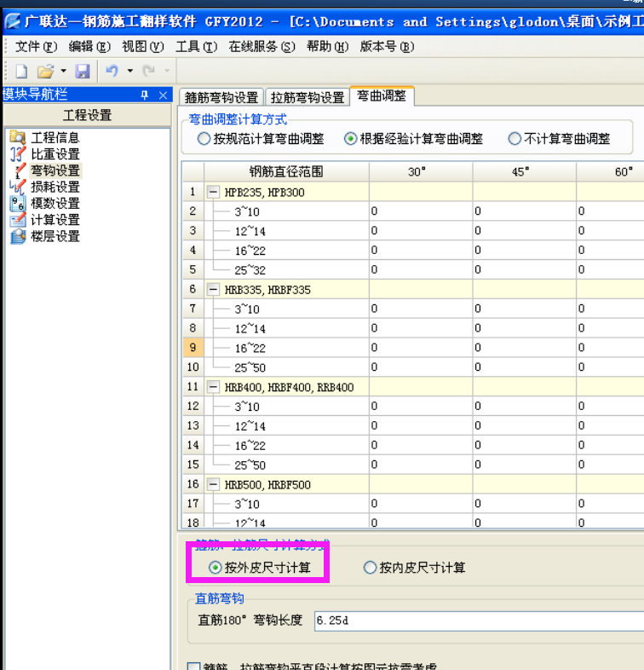Click the 弯钩设置 icon
Screen dimensions: 644x670
point(20,170)
